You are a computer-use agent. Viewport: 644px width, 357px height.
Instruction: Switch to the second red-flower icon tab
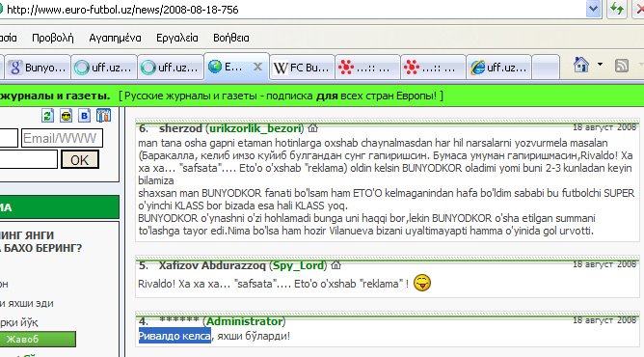click(434, 67)
